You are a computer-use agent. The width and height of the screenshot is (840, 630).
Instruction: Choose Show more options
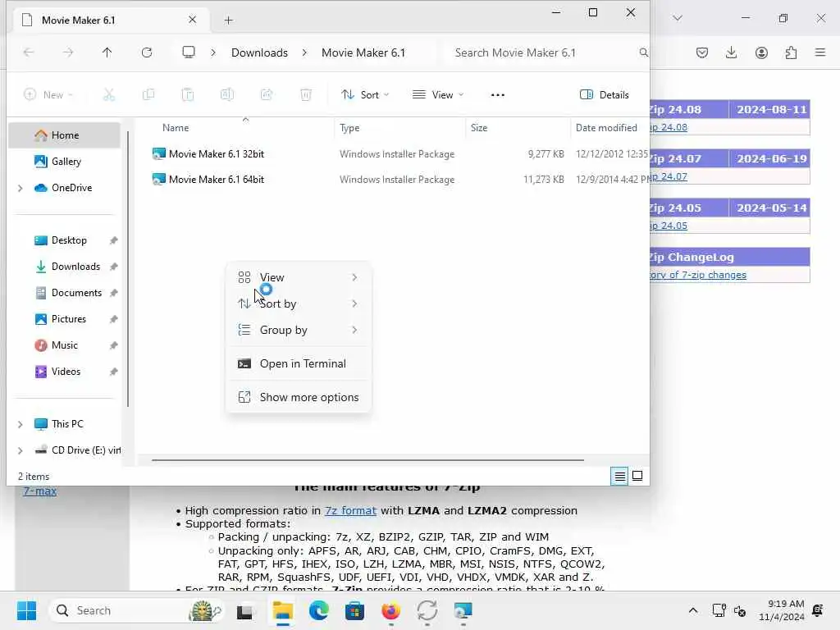299,398
